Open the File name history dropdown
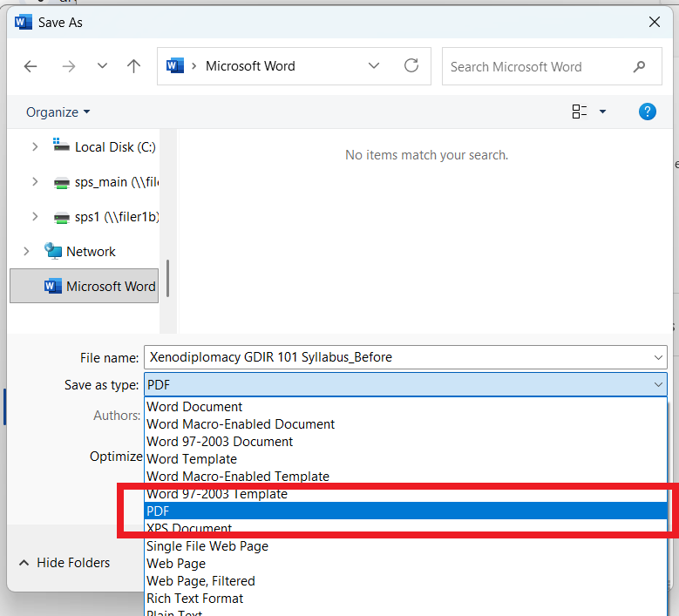The height and width of the screenshot is (616, 679). coord(658,357)
